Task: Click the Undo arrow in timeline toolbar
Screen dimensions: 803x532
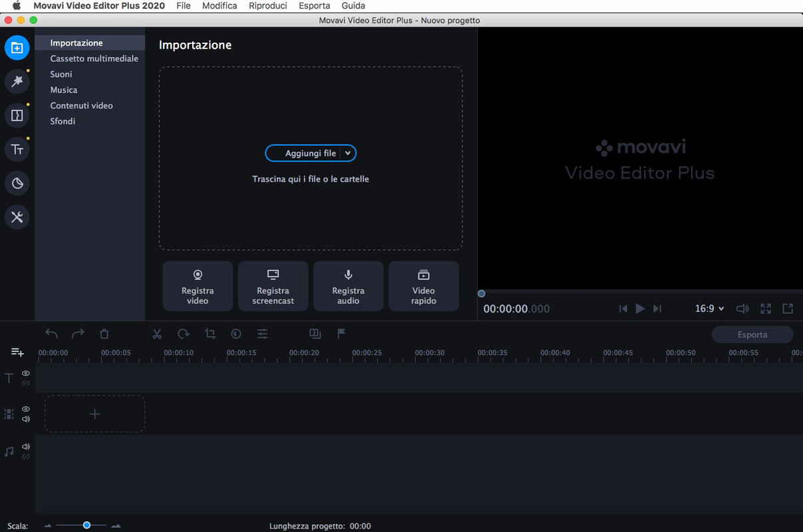Action: click(x=52, y=334)
